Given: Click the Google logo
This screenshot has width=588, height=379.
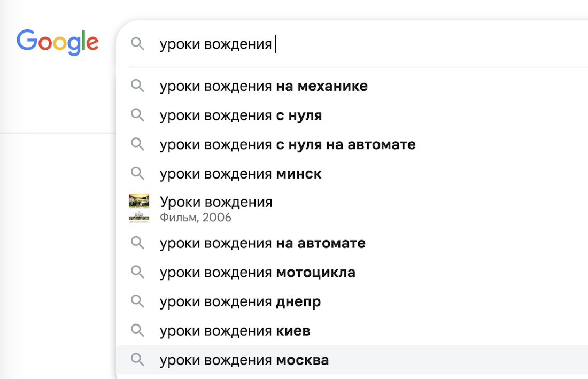Looking at the screenshot, I should tap(58, 43).
